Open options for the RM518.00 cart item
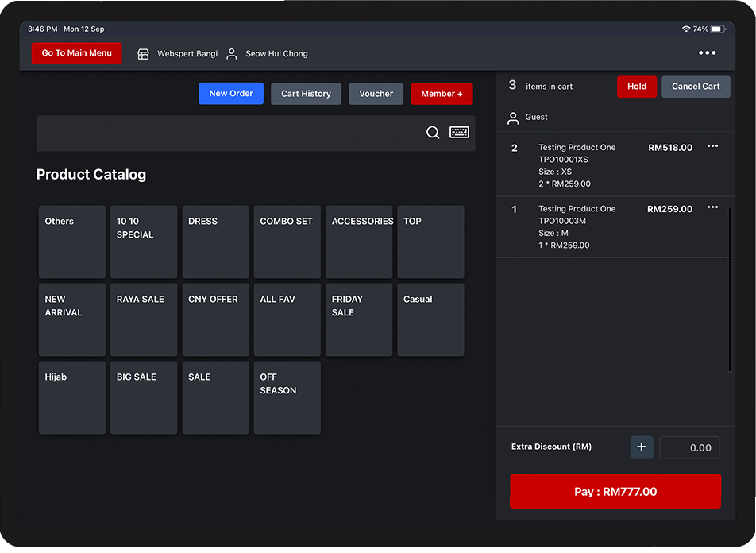Screen dimensions: 756x553 coord(712,146)
